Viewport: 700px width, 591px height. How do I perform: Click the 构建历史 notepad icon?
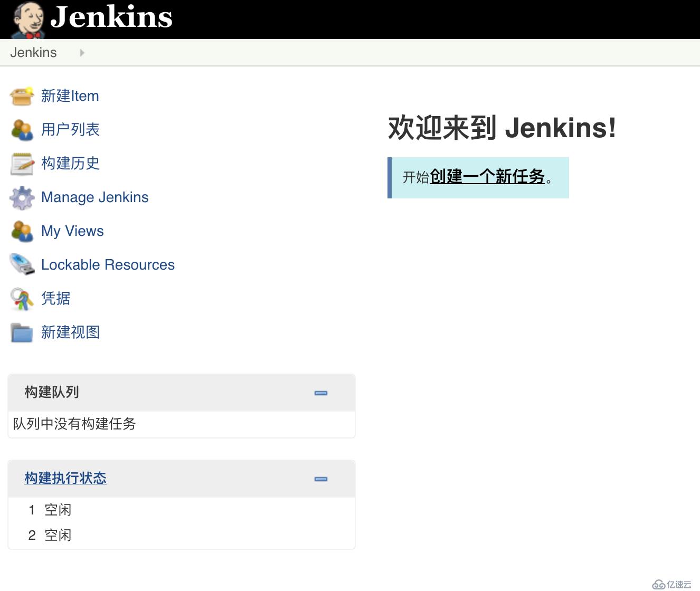point(22,164)
